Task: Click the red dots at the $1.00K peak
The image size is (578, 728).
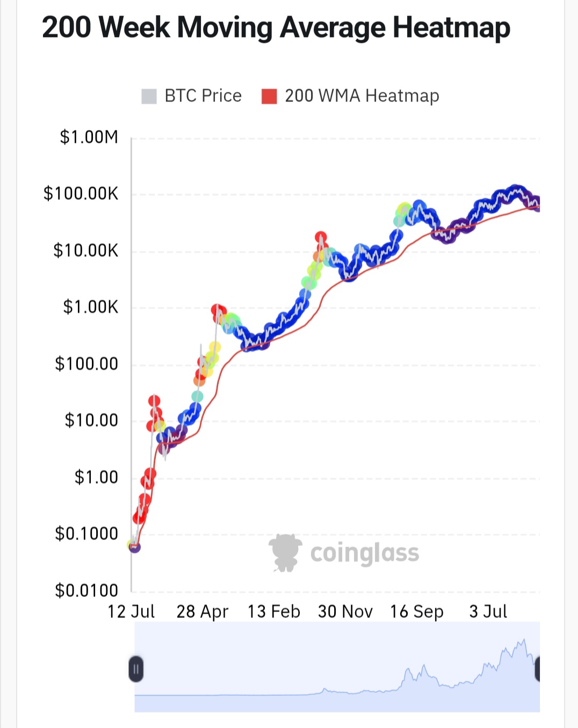Action: point(218,311)
